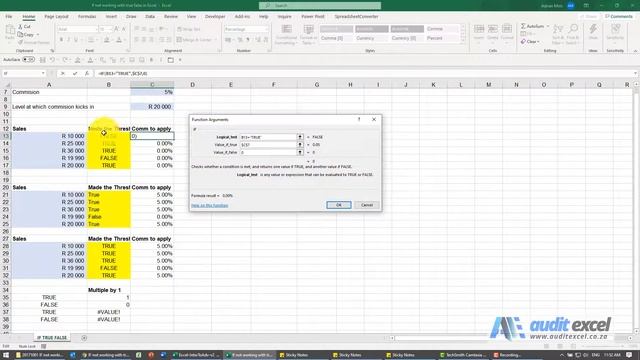Open Customize Quick Access Toolbar dropdown
Screen dimensions: 640x360
[180, 60]
